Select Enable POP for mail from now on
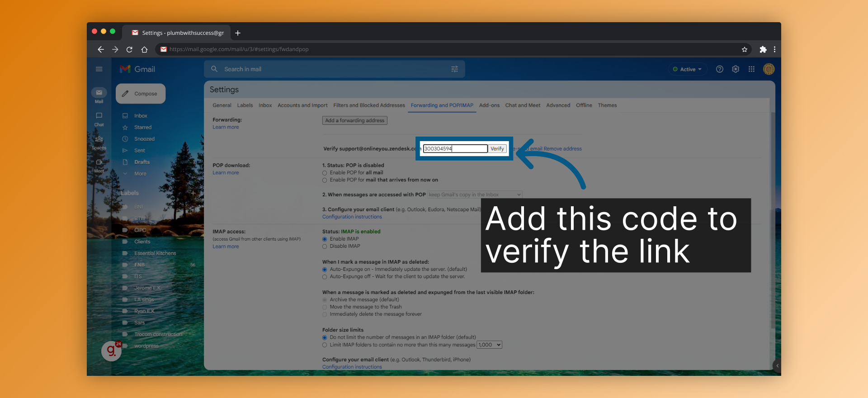Image resolution: width=868 pixels, height=398 pixels. pyautogui.click(x=325, y=180)
